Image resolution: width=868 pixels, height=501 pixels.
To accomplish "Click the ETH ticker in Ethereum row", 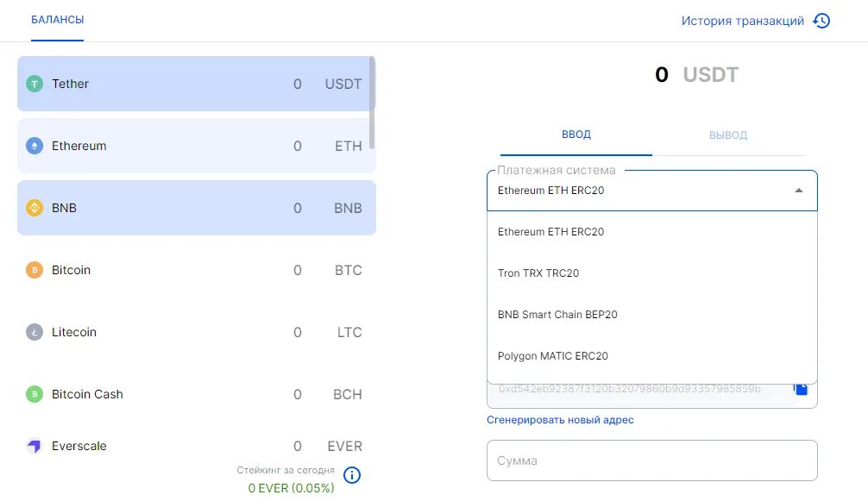I will [349, 146].
